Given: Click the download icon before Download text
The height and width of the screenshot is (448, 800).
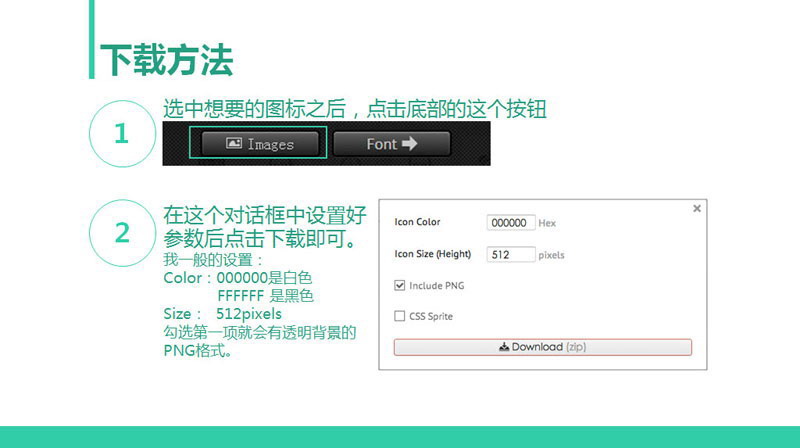Looking at the screenshot, I should pos(504,347).
